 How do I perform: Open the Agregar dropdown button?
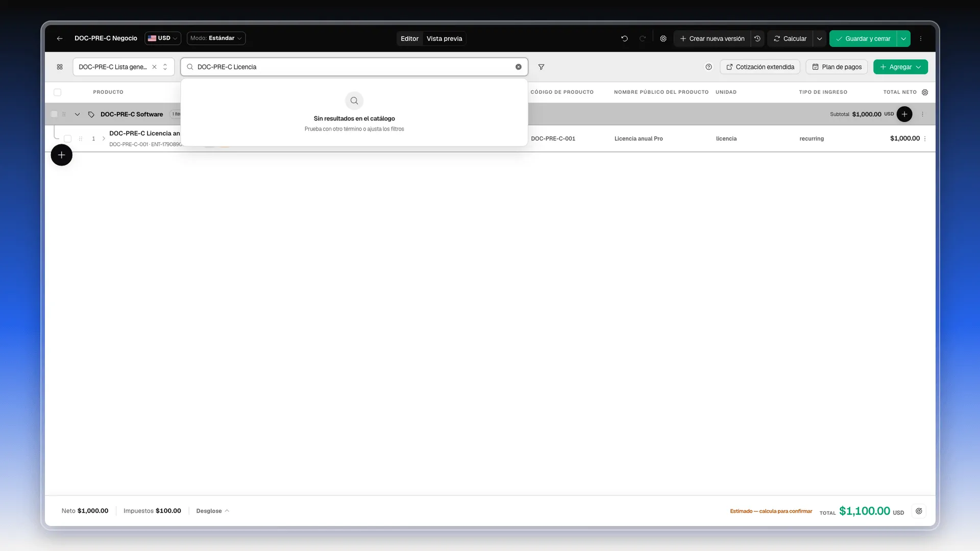900,67
